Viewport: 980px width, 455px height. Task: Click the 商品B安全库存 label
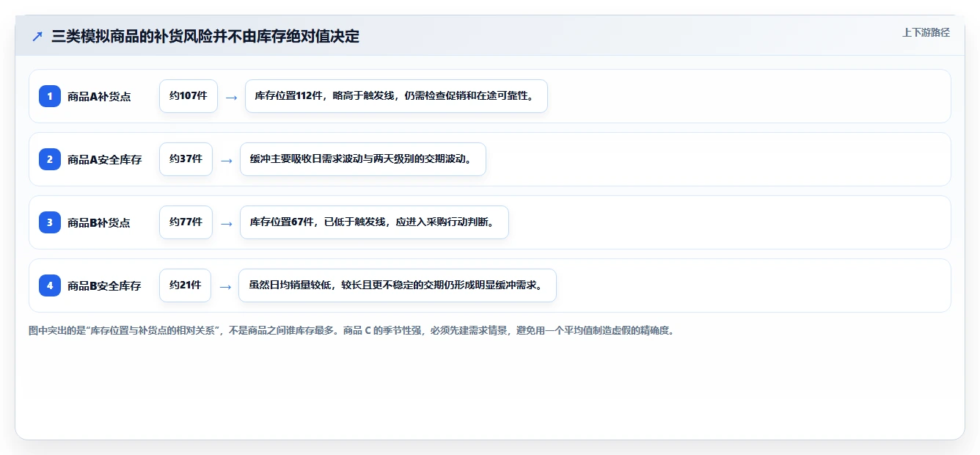coord(104,285)
